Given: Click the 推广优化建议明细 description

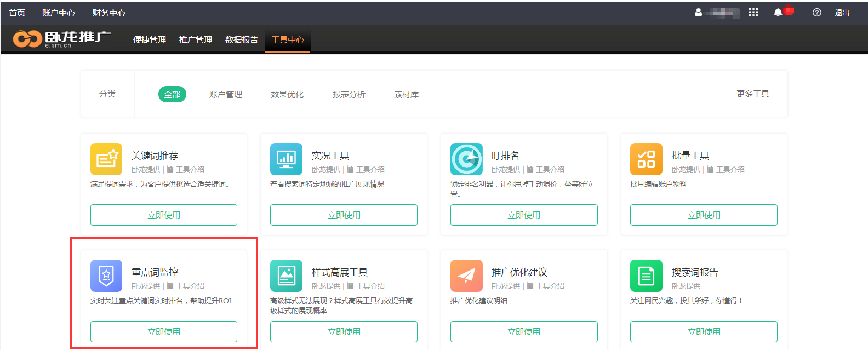Looking at the screenshot, I should click(479, 301).
